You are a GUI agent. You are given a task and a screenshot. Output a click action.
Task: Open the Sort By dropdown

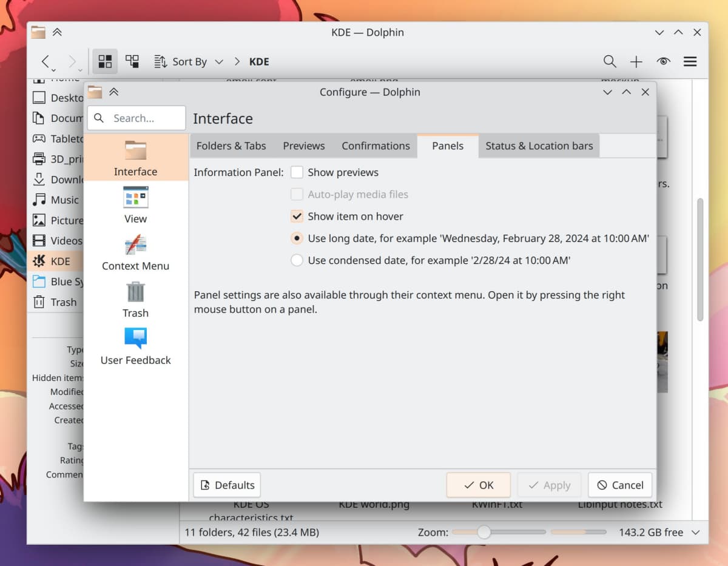(189, 61)
